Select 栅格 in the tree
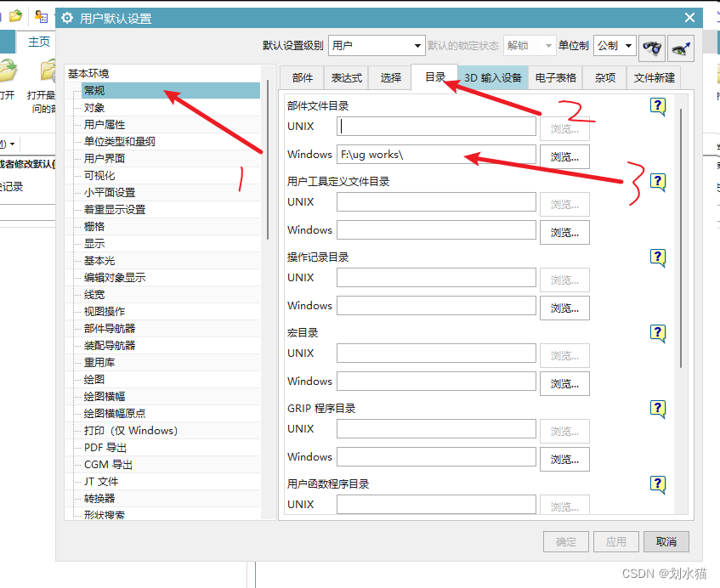720x588 pixels. coord(94,227)
